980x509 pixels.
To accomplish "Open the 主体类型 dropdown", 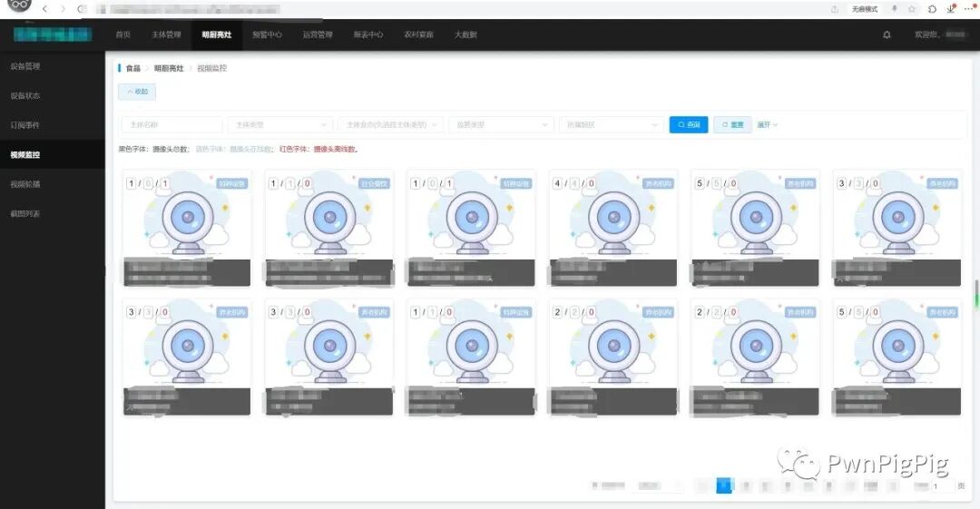I will pos(279,125).
